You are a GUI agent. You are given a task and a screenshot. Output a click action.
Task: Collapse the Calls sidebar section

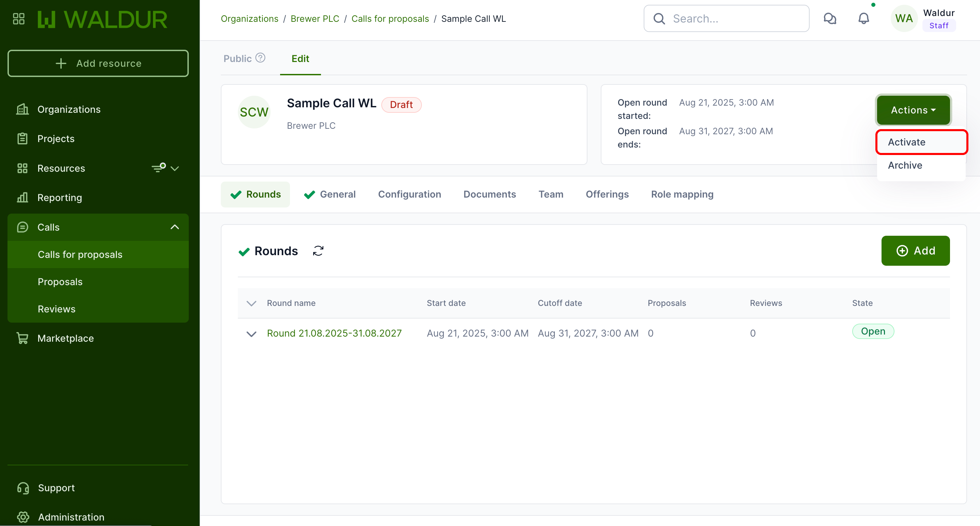174,227
